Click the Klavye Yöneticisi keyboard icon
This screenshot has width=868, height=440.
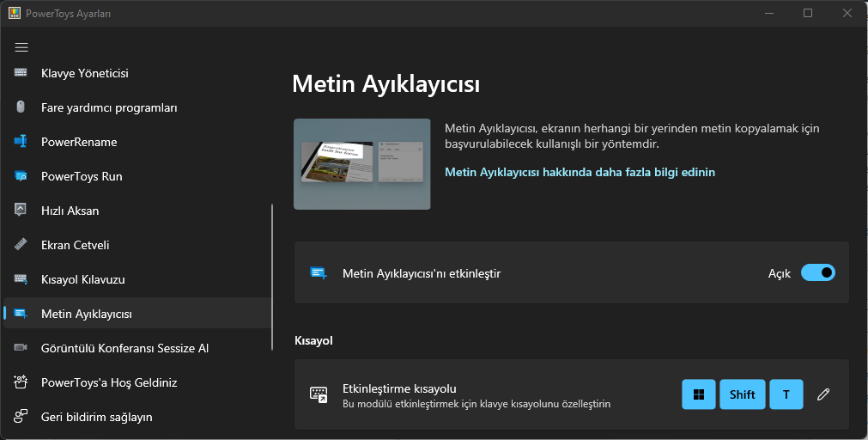[21, 72]
